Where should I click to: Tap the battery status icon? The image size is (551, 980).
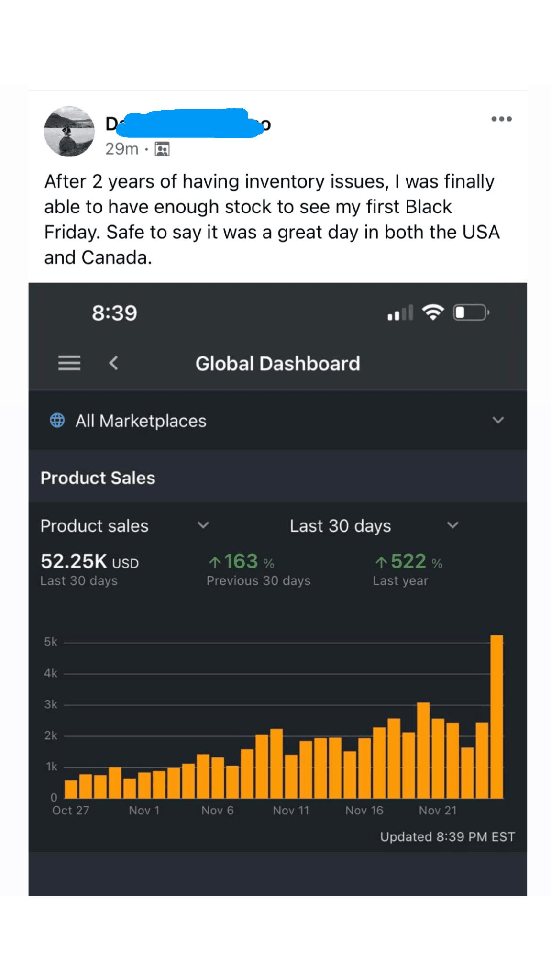pos(471,312)
